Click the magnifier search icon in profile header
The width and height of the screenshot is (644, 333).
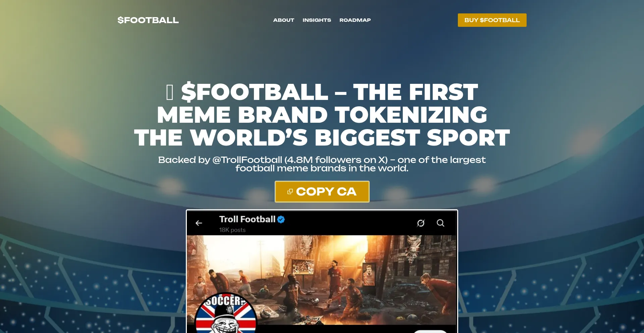click(x=440, y=223)
